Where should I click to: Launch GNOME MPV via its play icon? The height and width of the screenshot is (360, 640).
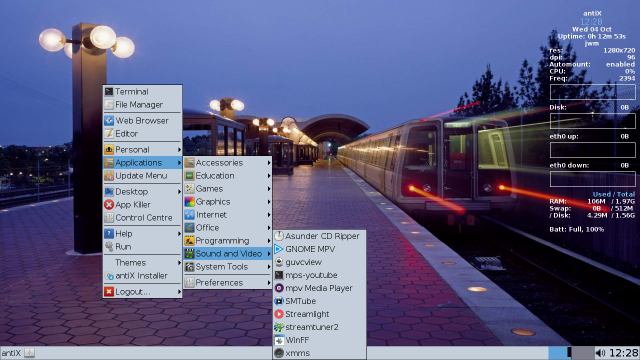(279, 249)
